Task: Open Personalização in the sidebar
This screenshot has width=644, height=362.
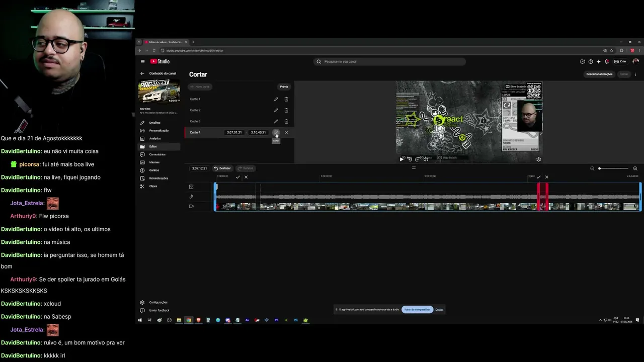Action: tap(158, 131)
